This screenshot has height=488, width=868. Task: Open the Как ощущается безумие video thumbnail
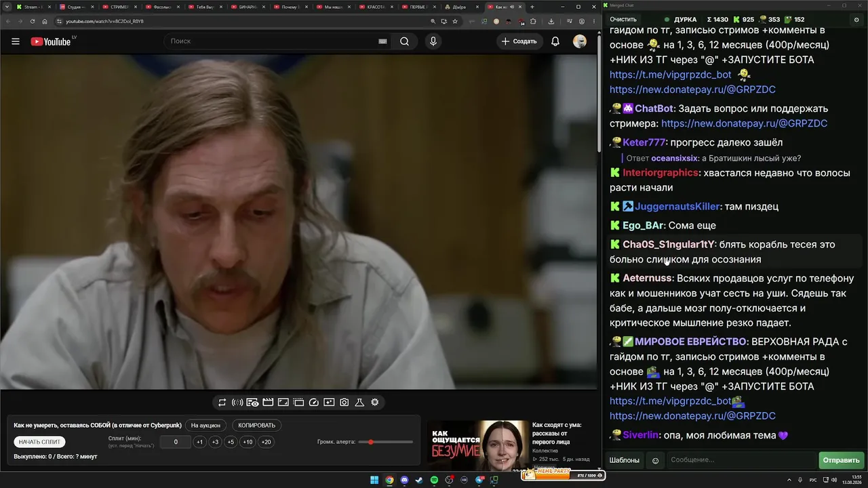(478, 446)
